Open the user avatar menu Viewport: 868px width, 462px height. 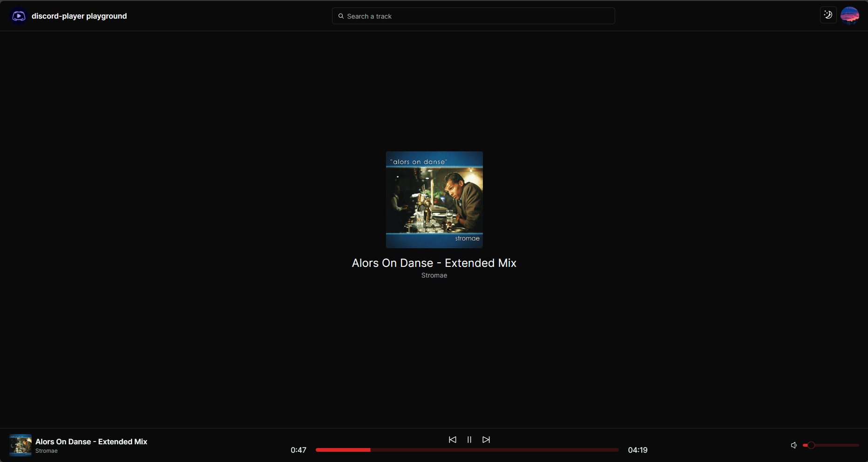coord(850,15)
